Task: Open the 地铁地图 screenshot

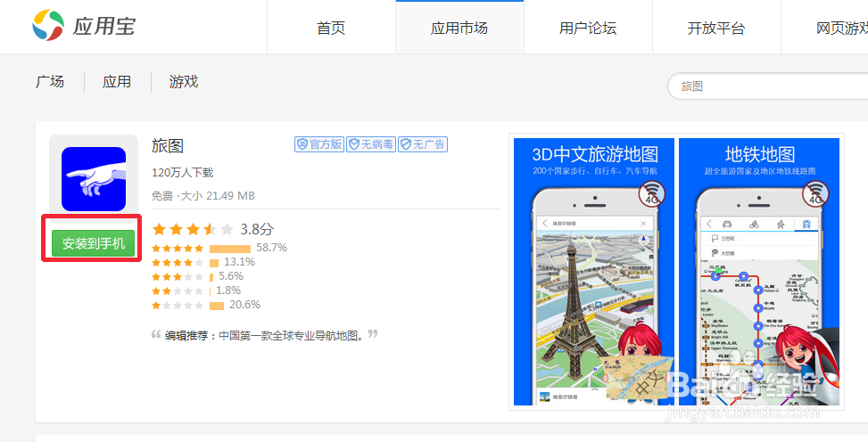Action: (759, 272)
